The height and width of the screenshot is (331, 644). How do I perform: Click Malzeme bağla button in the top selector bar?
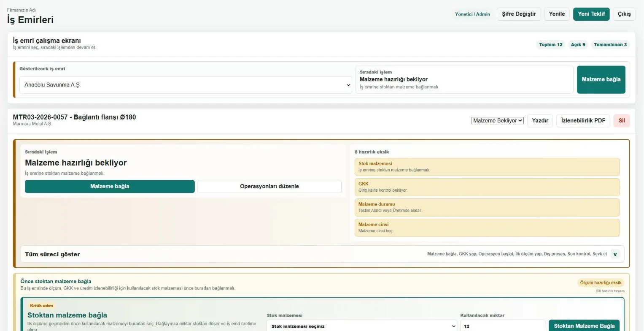(x=601, y=79)
